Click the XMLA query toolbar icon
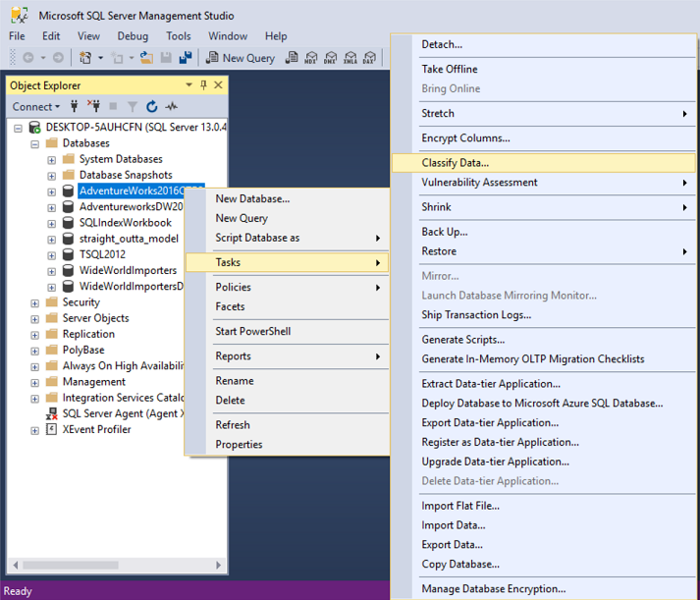This screenshot has height=600, width=700. [350, 58]
